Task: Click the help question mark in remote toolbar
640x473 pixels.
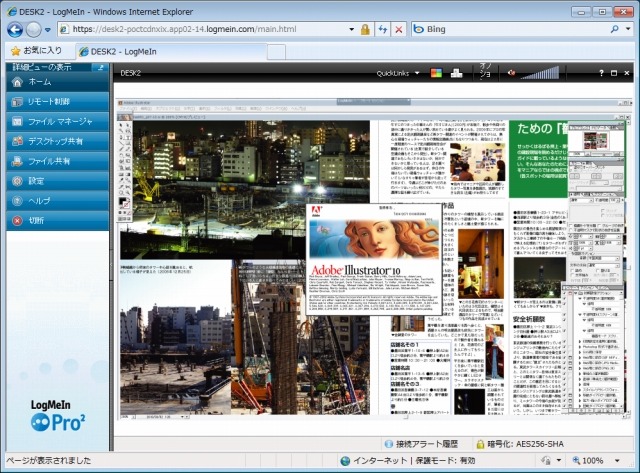Action: point(601,73)
